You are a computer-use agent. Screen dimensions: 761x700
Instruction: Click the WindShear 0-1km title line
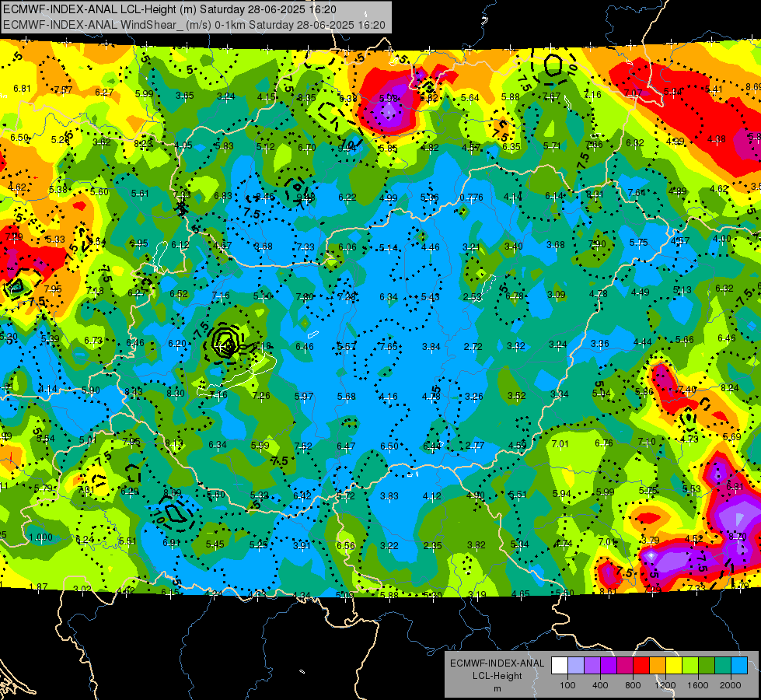point(194,25)
